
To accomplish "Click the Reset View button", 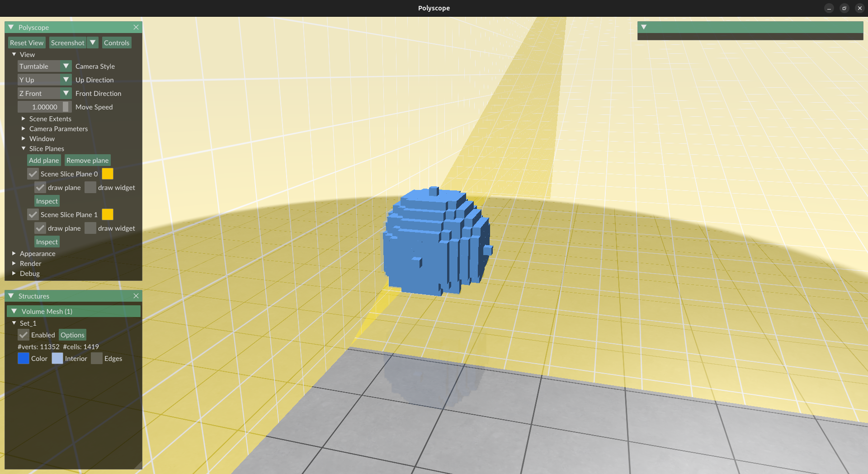I will pyautogui.click(x=27, y=43).
